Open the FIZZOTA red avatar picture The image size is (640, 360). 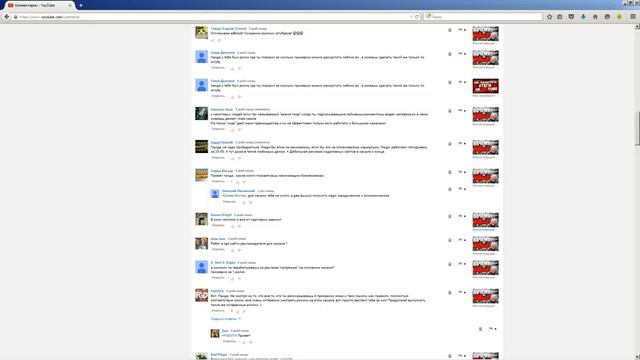pyautogui.click(x=201, y=295)
